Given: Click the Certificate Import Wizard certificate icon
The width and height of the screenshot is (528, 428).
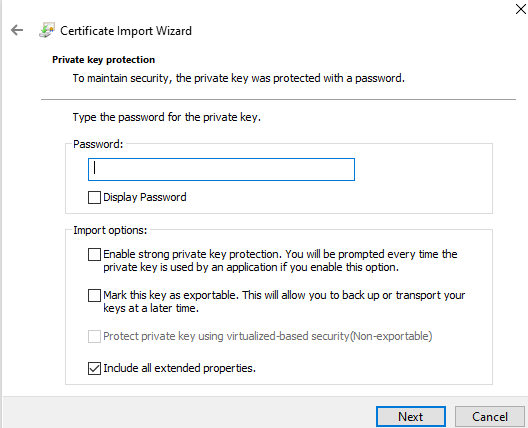Looking at the screenshot, I should (x=47, y=30).
